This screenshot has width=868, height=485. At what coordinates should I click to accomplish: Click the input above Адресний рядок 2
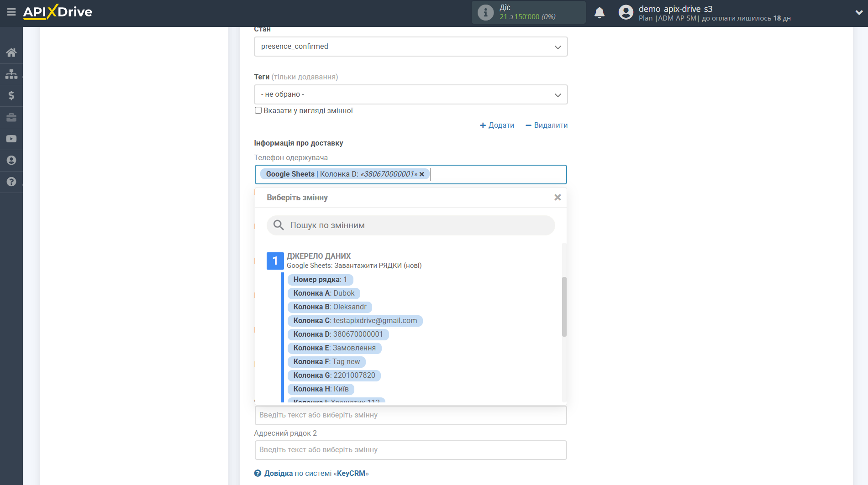coord(411,415)
